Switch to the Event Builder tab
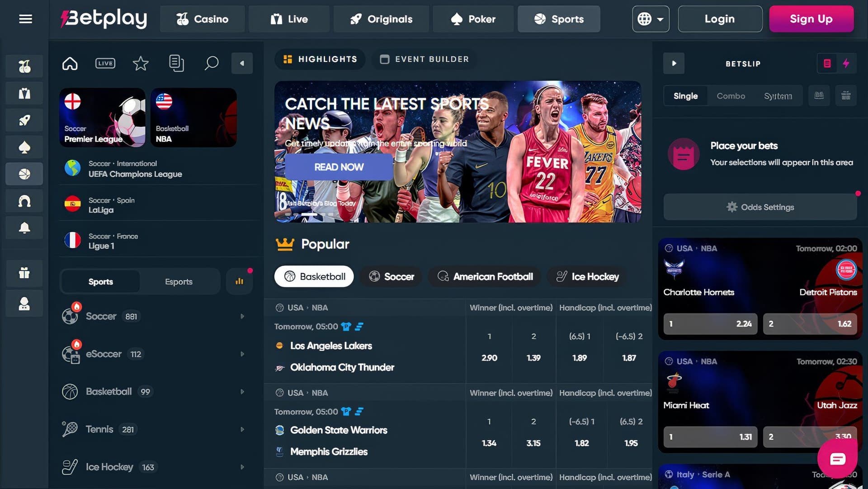 [424, 59]
